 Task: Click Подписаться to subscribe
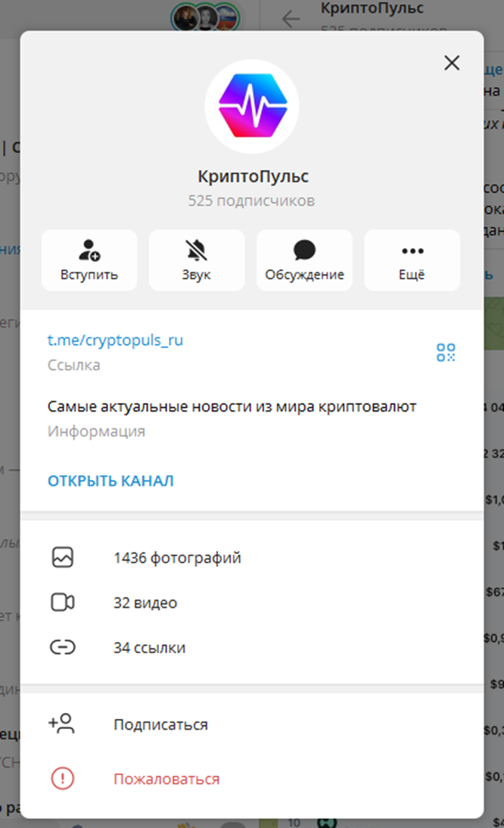click(252, 724)
